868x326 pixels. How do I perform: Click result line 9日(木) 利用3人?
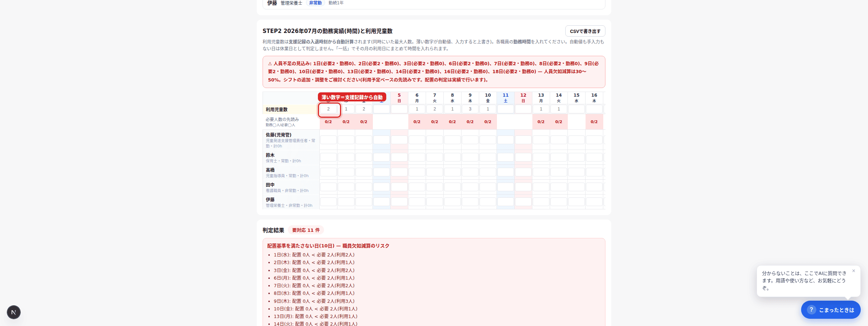click(314, 301)
